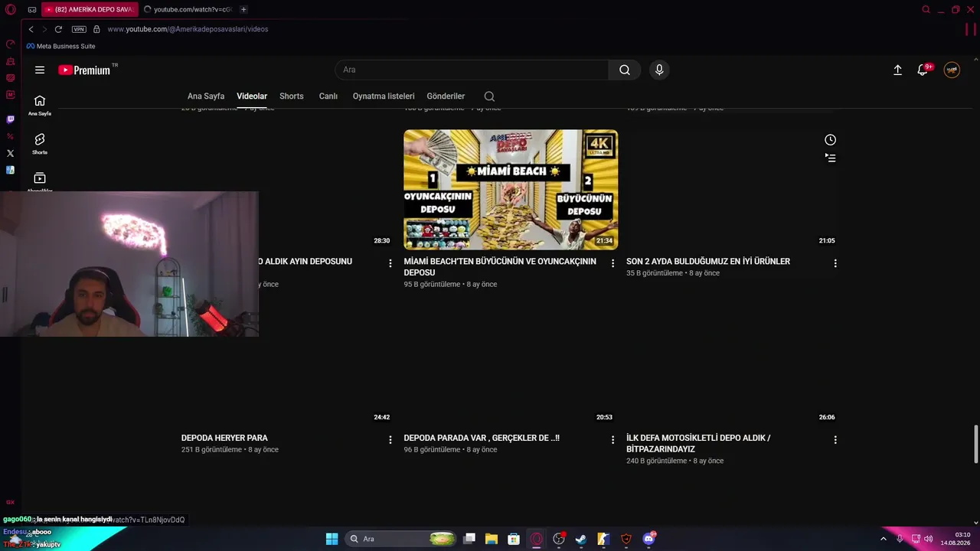Screen dimensions: 980x551
Task: Open new browser tab with plus
Action: click(243, 10)
